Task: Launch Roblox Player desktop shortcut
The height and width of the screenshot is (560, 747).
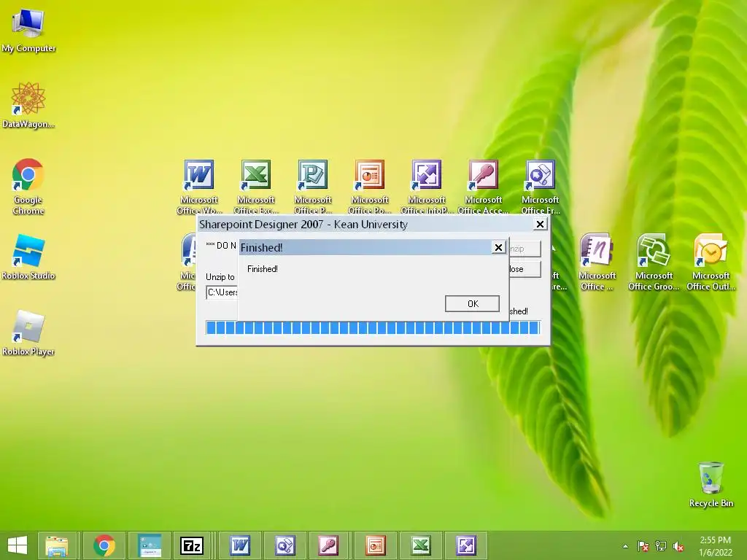Action: coord(28,332)
